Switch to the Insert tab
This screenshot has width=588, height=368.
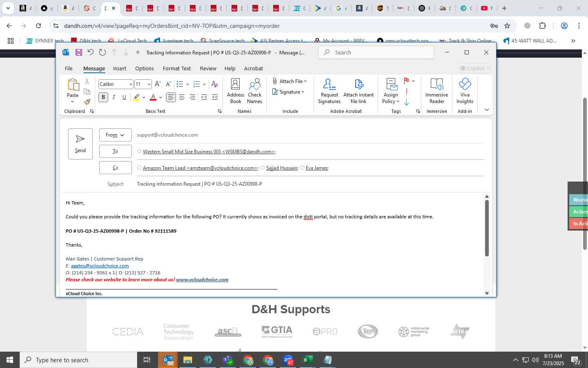click(120, 69)
